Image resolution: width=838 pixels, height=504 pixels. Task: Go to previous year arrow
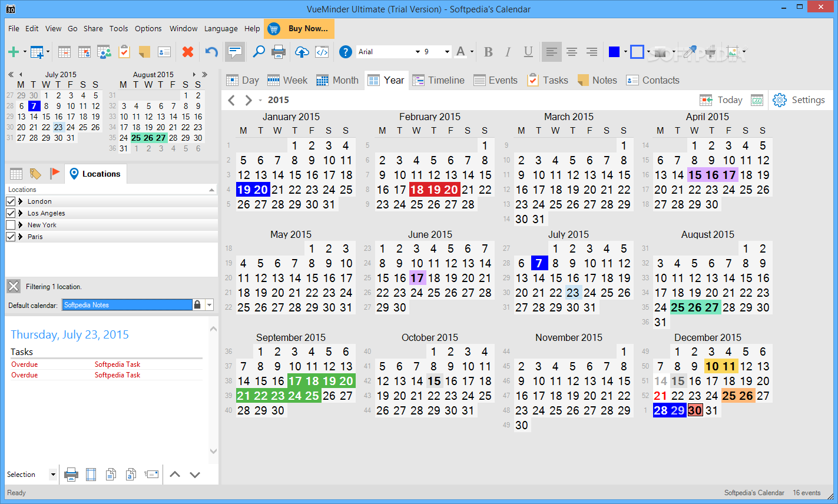point(231,100)
